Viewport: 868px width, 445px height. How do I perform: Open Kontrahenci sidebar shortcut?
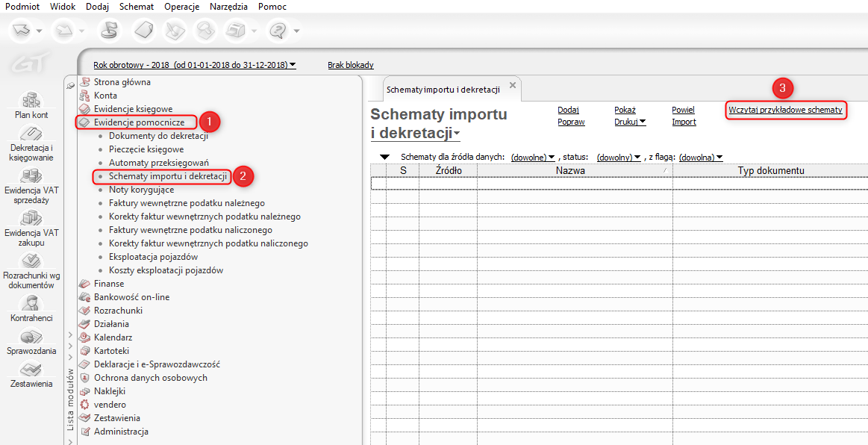click(x=31, y=309)
